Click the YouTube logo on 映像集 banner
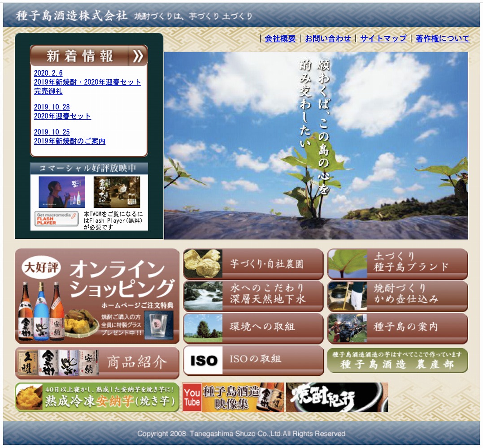The width and height of the screenshot is (483, 448). coord(192,397)
